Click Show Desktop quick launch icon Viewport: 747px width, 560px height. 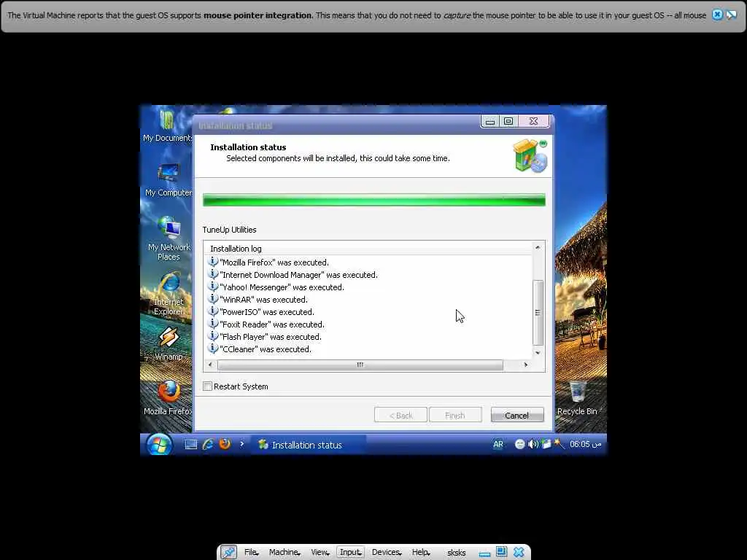tap(191, 445)
